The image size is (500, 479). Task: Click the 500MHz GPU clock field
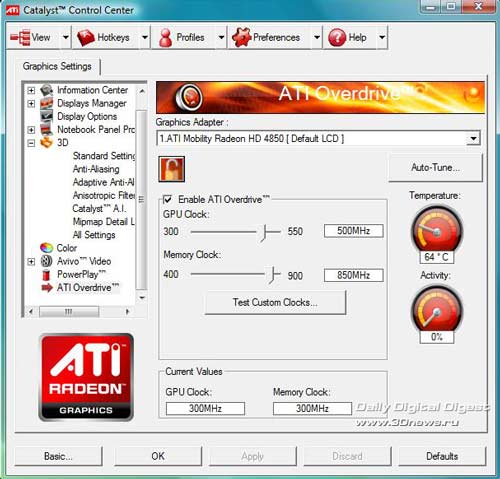click(x=354, y=231)
